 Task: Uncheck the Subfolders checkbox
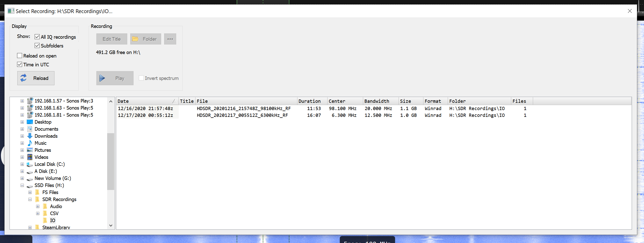coord(37,45)
